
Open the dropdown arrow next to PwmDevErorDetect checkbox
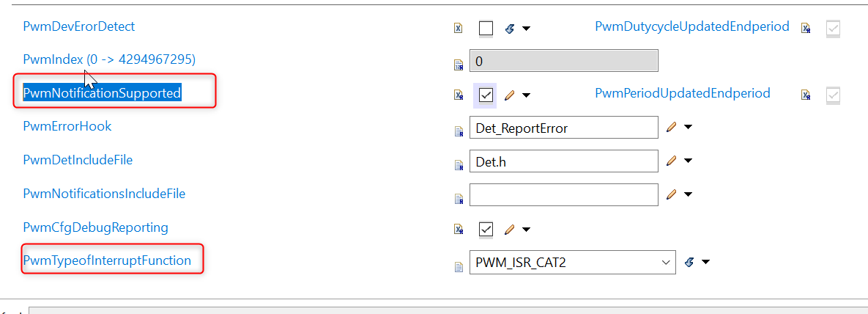526,29
